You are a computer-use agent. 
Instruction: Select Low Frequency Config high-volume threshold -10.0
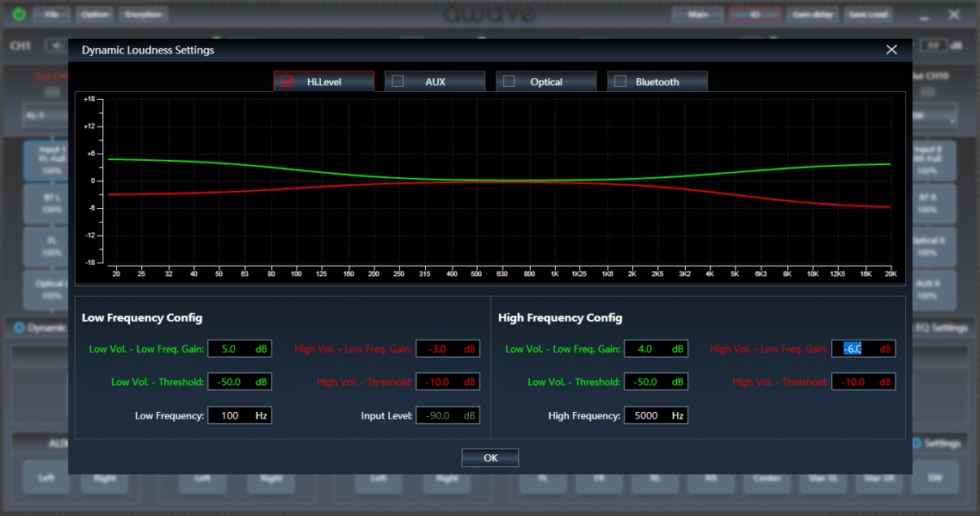pyautogui.click(x=447, y=382)
